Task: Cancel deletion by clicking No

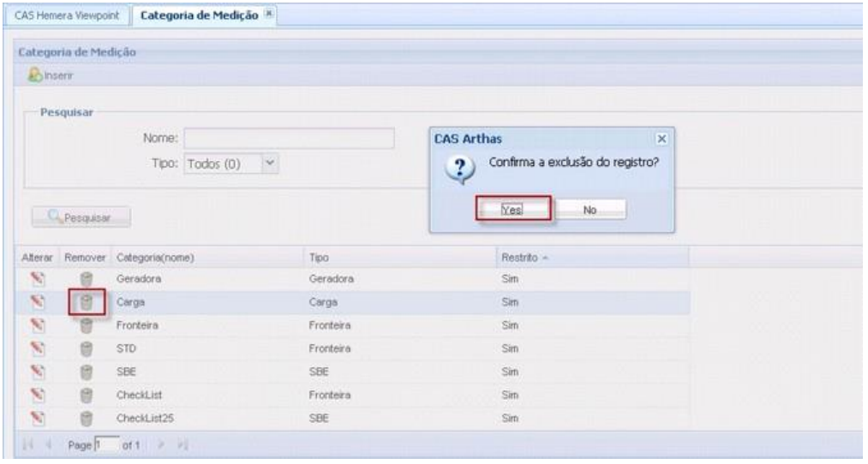Action: (x=590, y=208)
